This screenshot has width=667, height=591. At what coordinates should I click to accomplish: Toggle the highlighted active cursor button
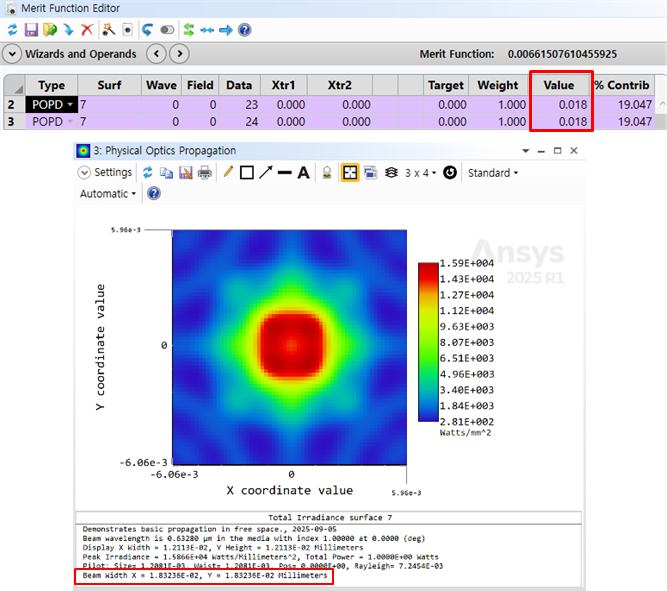(350, 172)
